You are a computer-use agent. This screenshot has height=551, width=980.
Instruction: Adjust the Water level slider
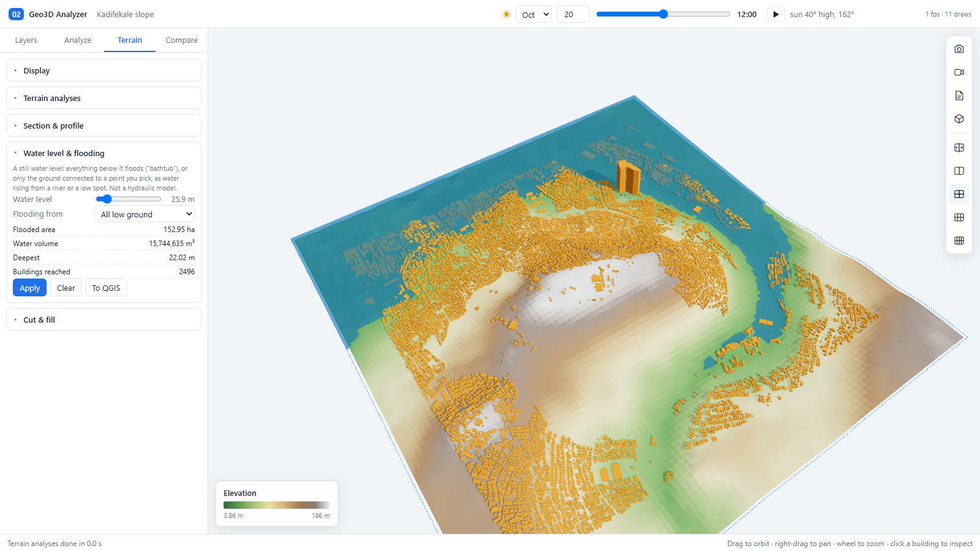pyautogui.click(x=129, y=199)
